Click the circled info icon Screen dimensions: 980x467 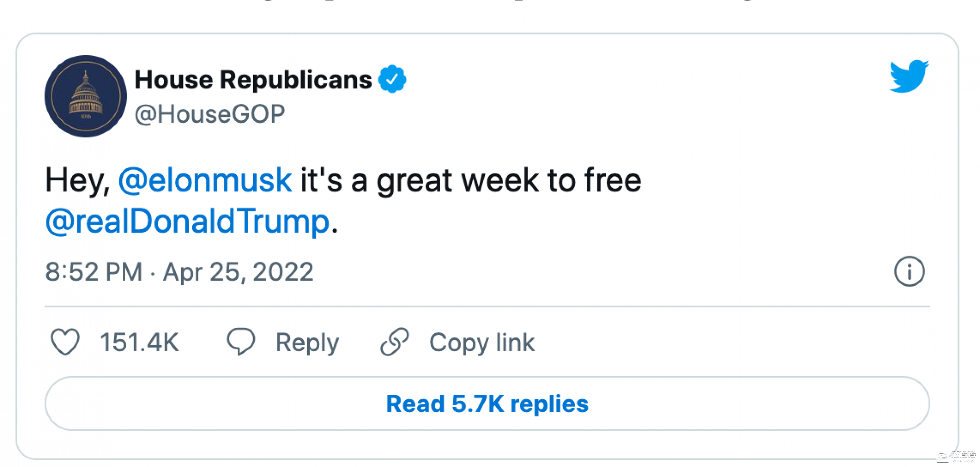[909, 272]
